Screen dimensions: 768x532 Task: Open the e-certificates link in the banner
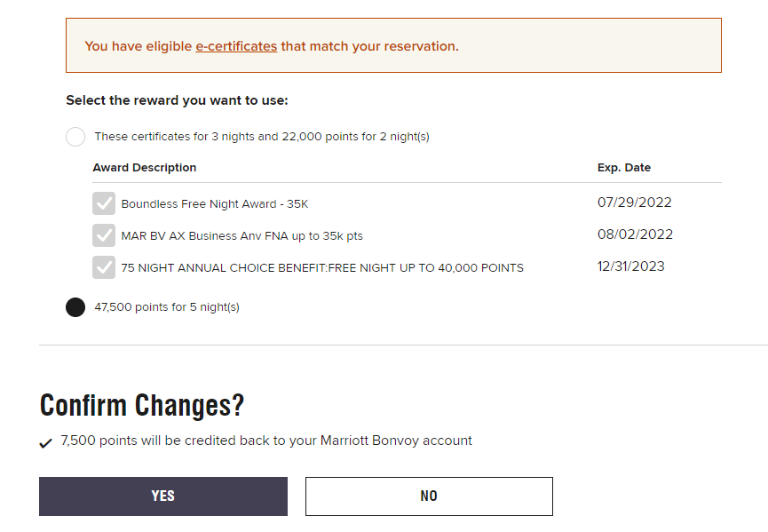click(x=236, y=46)
